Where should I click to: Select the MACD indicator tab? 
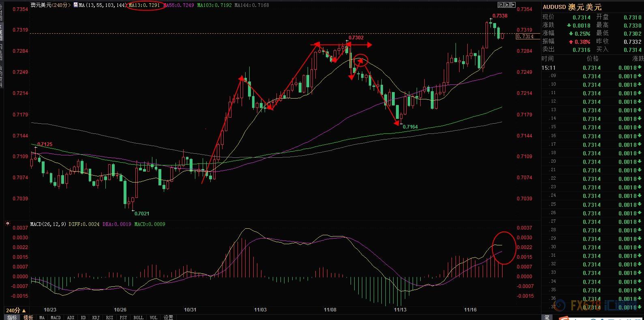[x=56, y=317]
